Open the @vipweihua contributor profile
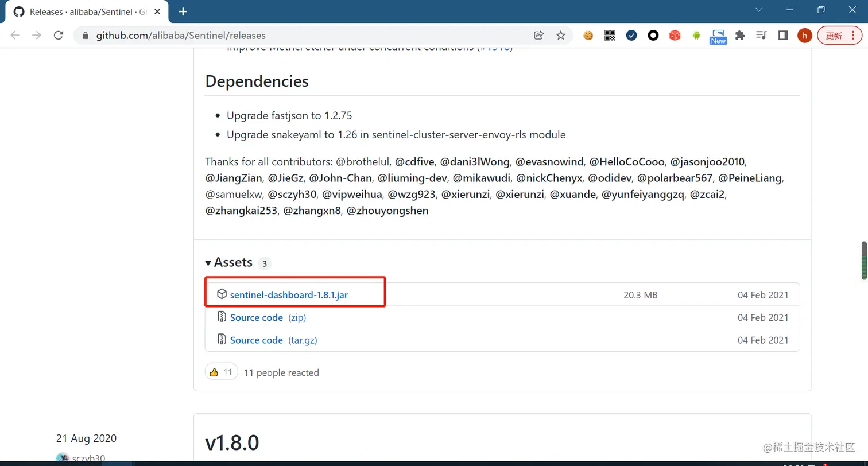 click(352, 194)
